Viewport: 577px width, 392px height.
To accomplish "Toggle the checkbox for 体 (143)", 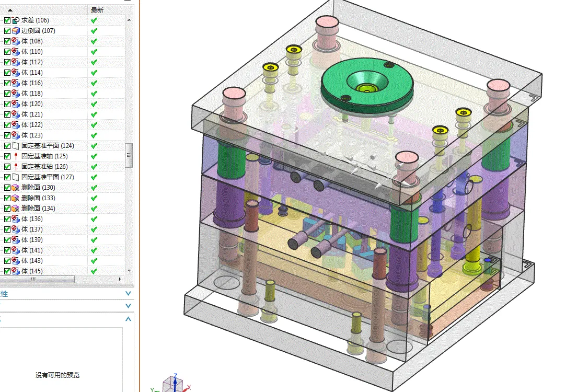I will tap(7, 261).
